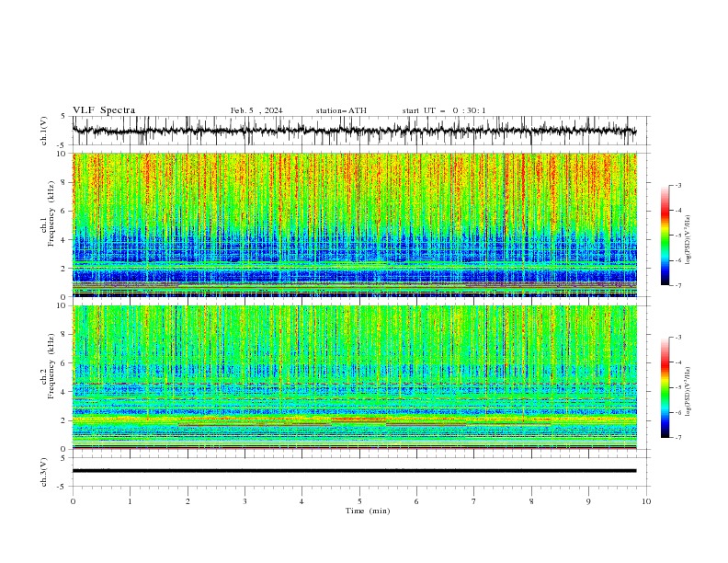Click the "5" time axis tick label

pyautogui.click(x=359, y=501)
